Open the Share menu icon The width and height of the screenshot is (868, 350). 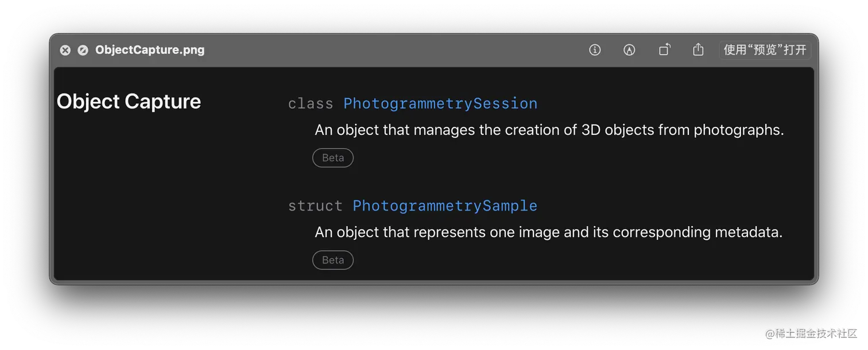(698, 50)
